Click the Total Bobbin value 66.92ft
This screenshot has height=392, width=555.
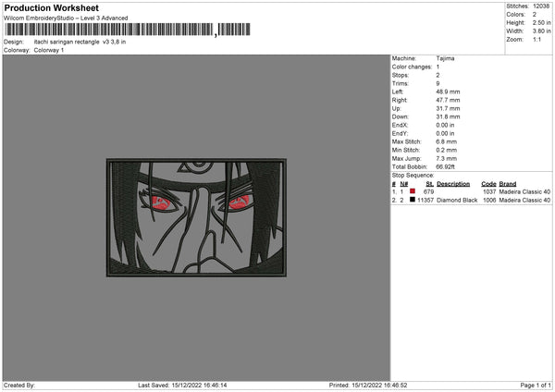click(445, 166)
